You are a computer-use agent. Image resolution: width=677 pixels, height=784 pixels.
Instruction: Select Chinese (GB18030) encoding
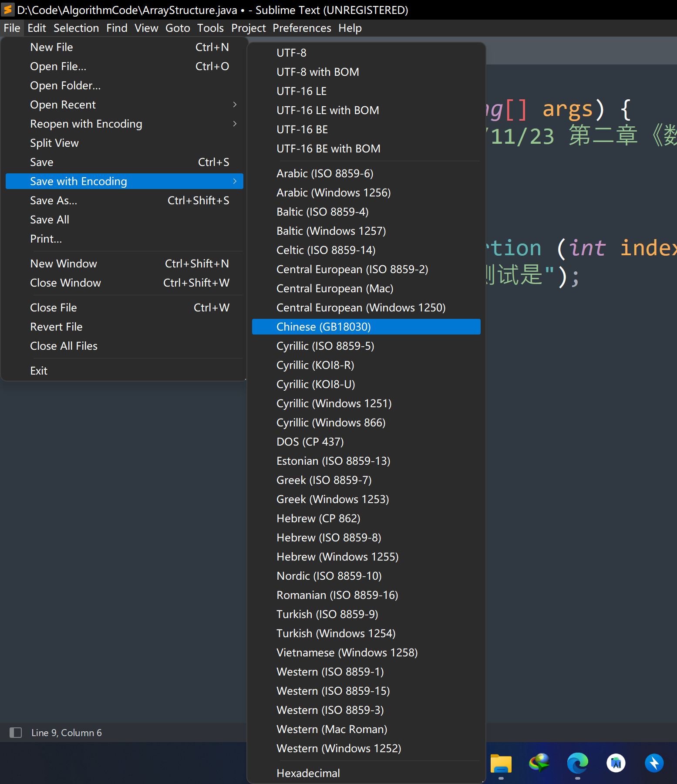[366, 327]
